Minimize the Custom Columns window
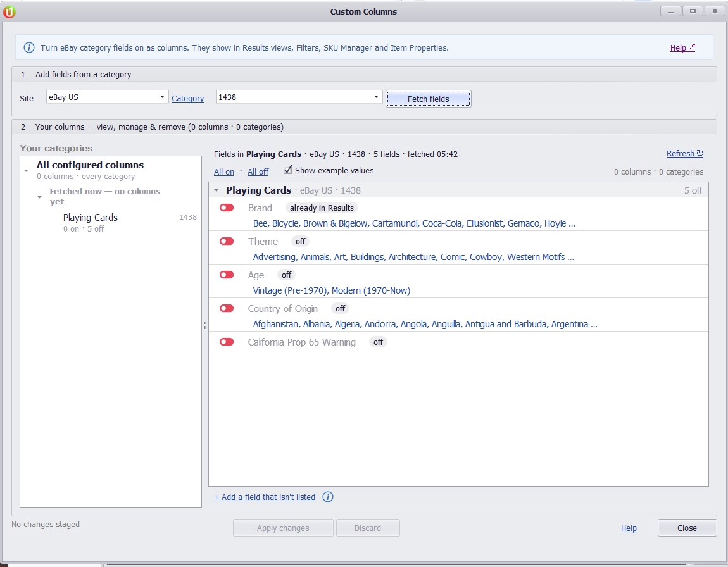The image size is (728, 567). point(670,11)
